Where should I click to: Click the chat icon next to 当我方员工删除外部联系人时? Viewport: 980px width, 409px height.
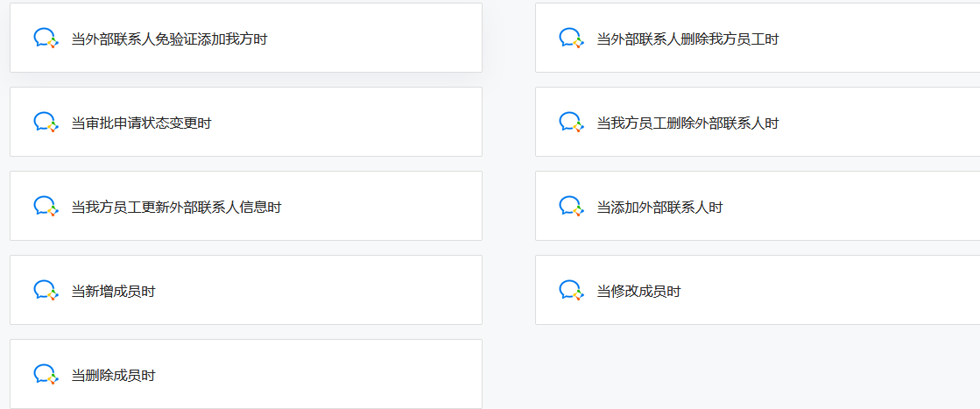[571, 123]
